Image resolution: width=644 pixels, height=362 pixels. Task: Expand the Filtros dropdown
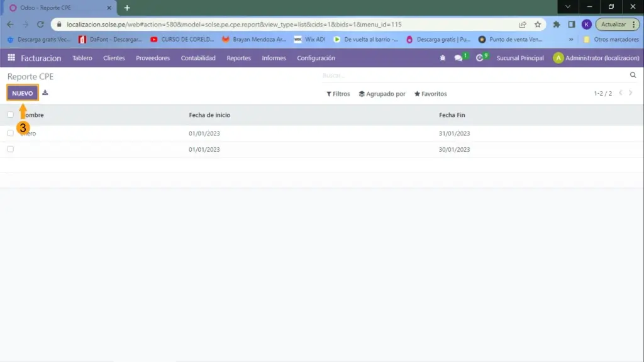(x=338, y=94)
